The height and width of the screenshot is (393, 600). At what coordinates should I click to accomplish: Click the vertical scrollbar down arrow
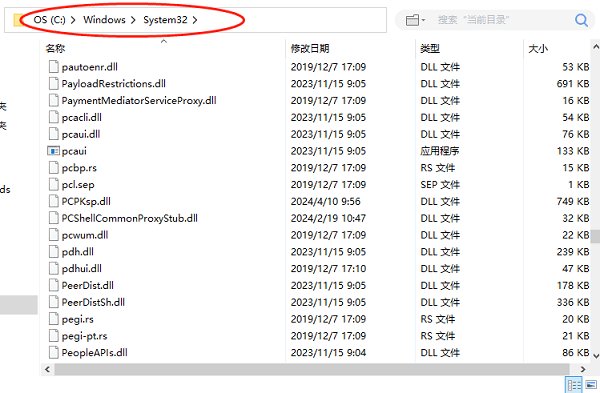[x=596, y=356]
